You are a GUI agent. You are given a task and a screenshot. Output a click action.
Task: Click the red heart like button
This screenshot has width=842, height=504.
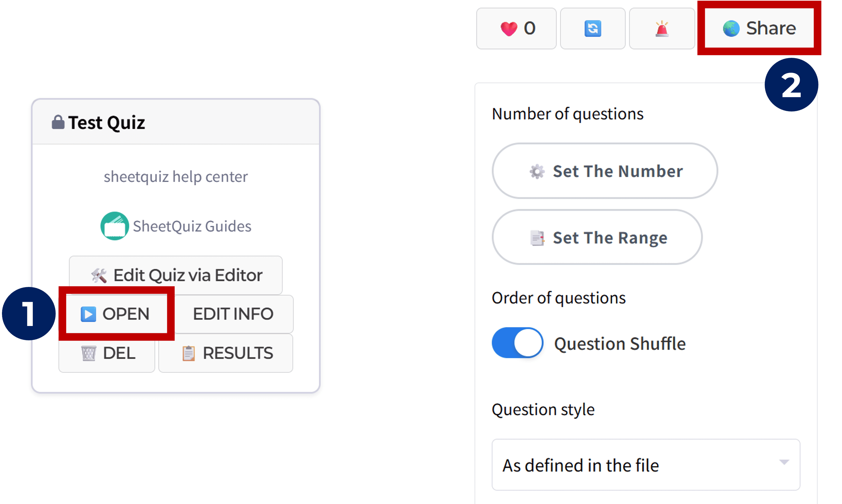516,29
